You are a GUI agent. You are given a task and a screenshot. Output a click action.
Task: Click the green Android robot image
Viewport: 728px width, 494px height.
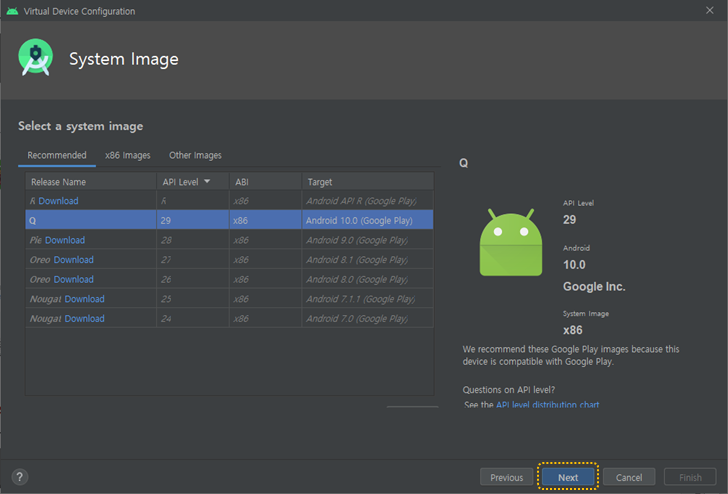511,242
